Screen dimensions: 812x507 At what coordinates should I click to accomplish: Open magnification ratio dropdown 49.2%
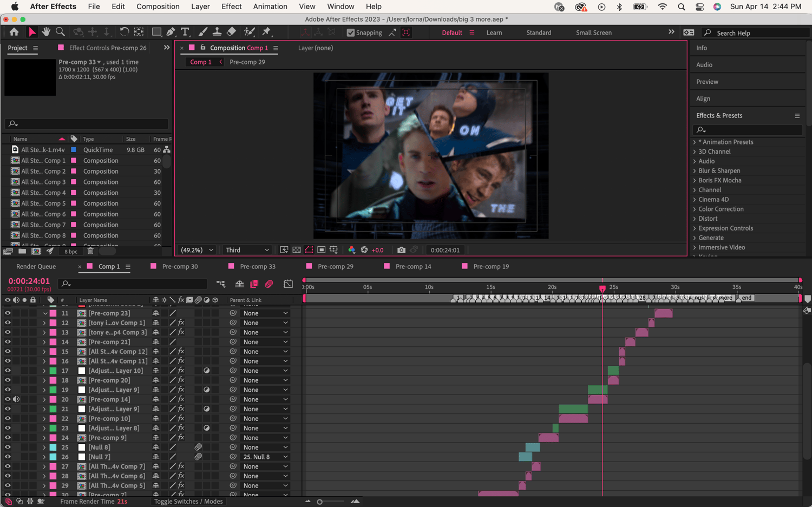[x=197, y=250]
